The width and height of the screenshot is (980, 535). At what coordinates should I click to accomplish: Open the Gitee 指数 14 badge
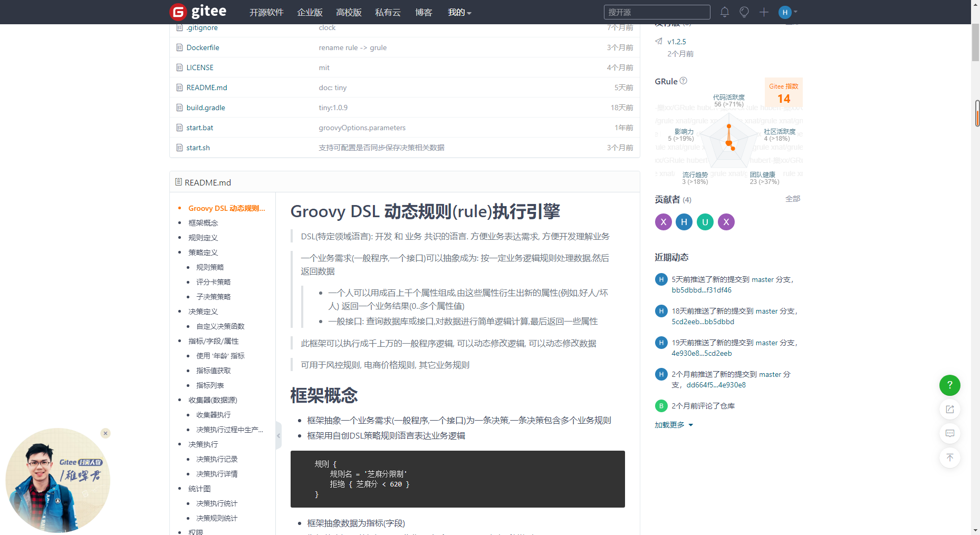click(784, 93)
